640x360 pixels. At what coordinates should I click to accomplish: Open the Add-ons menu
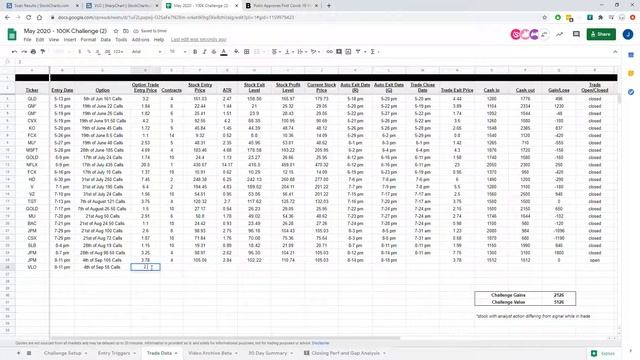coord(141,40)
